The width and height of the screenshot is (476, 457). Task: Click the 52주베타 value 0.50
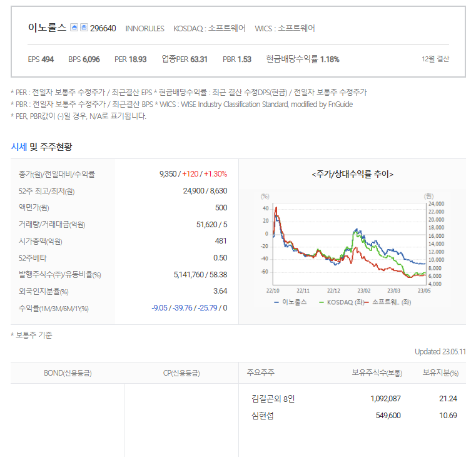(x=220, y=258)
